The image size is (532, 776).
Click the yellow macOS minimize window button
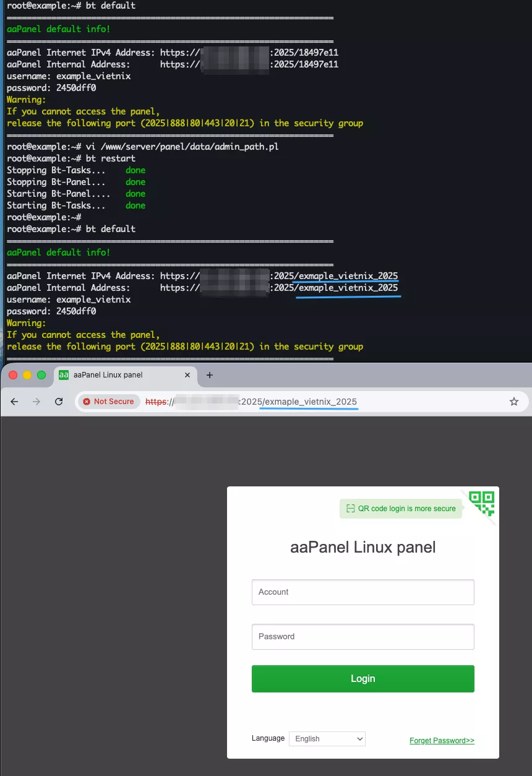[27, 375]
